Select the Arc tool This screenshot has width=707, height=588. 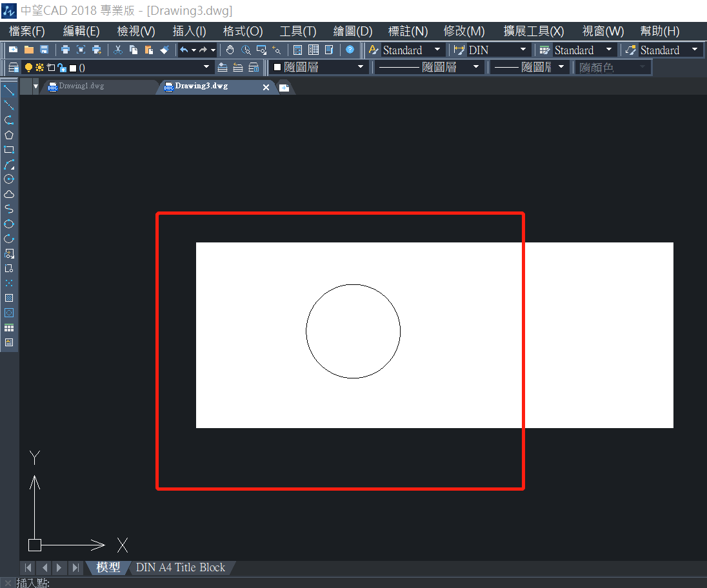pos(9,164)
